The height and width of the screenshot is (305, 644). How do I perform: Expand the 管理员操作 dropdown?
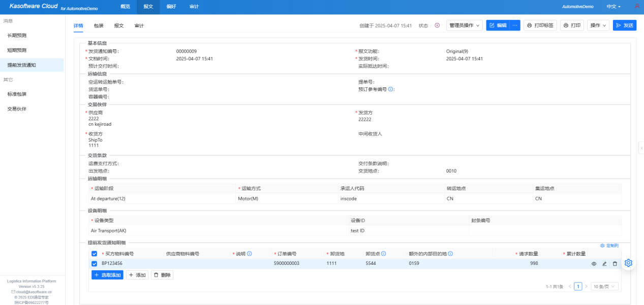click(x=465, y=25)
